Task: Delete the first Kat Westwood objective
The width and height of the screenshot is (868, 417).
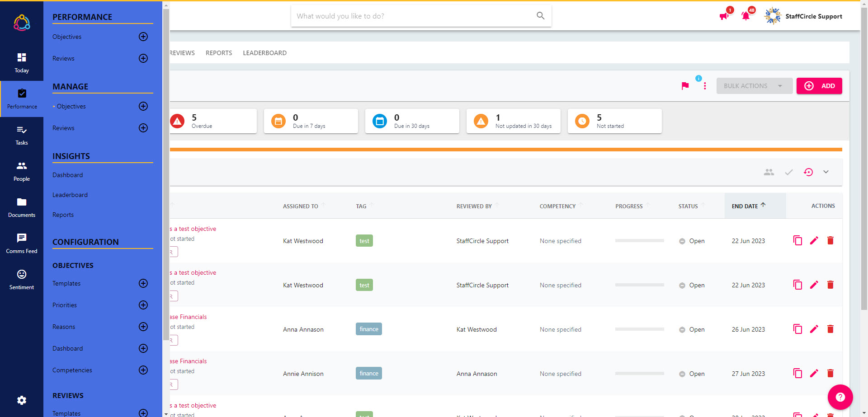Action: tap(830, 240)
